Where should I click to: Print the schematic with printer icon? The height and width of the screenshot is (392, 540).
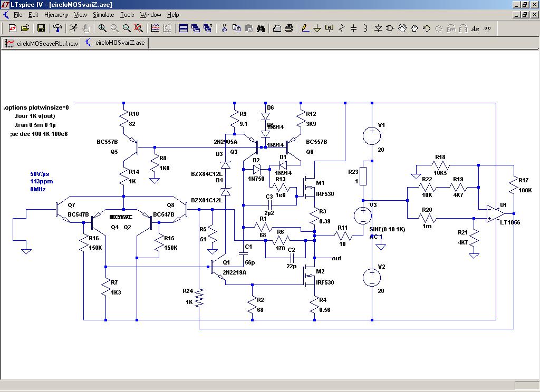290,28
